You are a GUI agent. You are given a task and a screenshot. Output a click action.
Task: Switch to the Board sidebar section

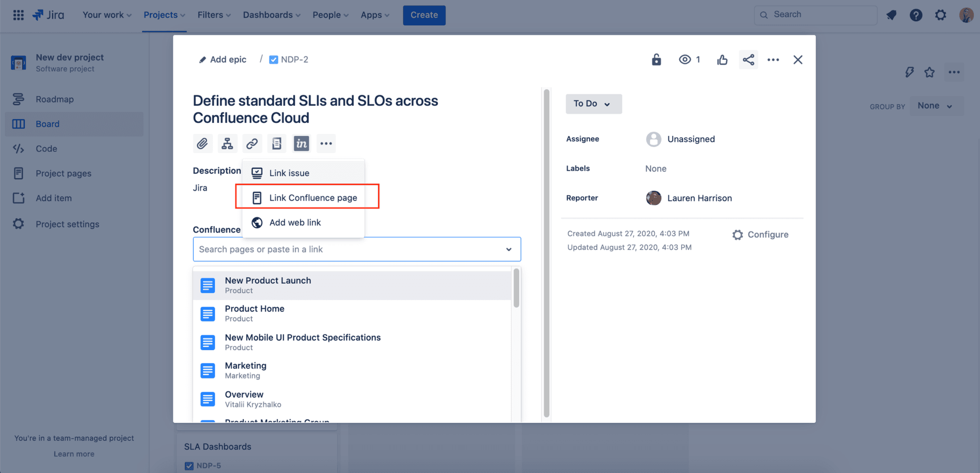pyautogui.click(x=47, y=124)
